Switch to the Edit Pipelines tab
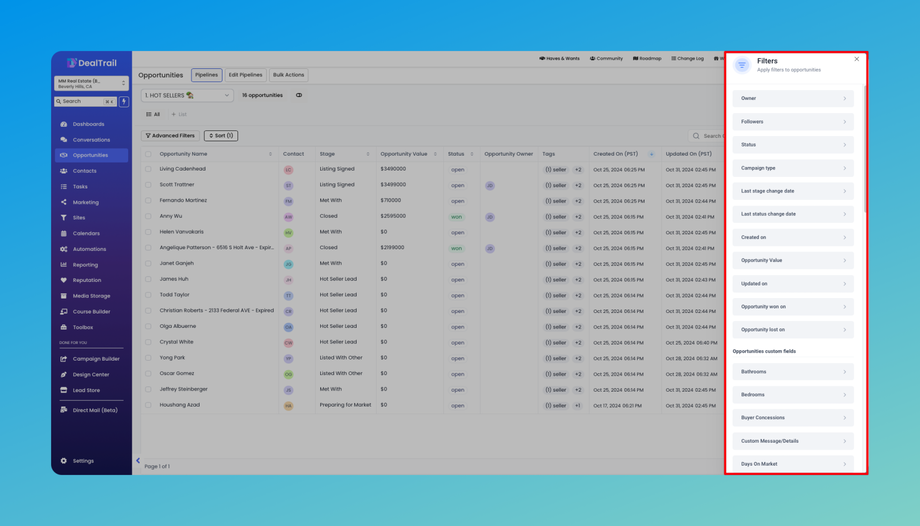 [245, 75]
